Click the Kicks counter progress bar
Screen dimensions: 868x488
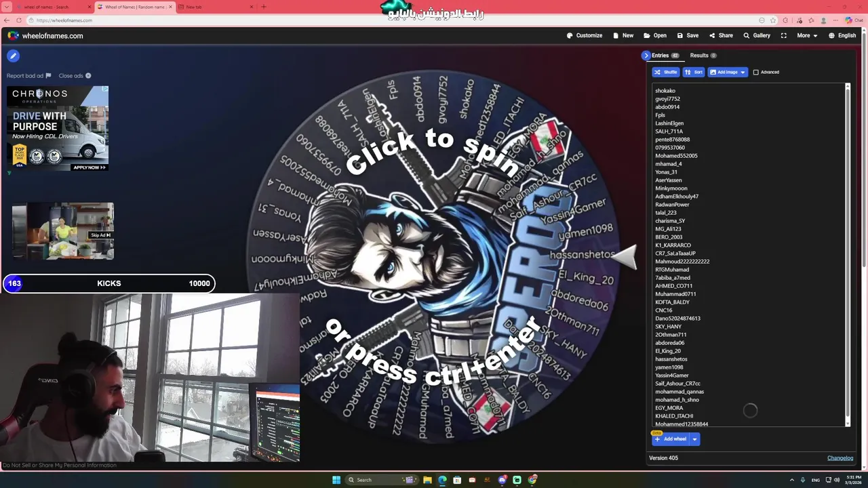coord(108,283)
